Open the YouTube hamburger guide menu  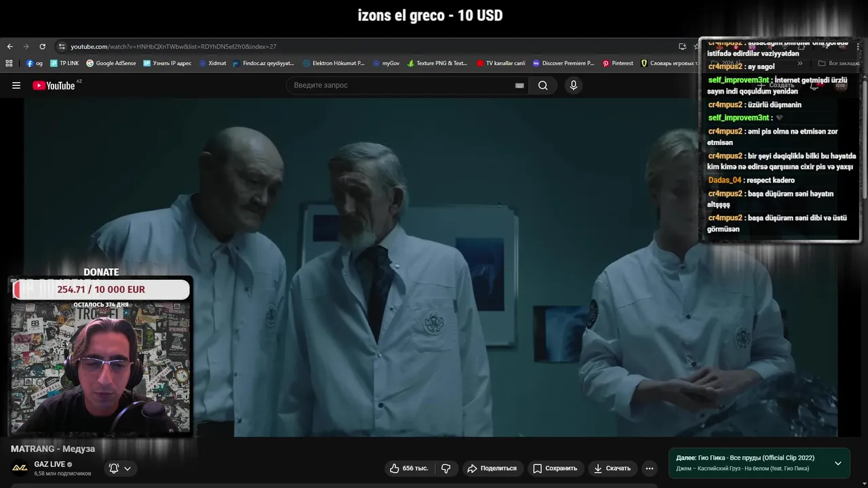click(16, 85)
